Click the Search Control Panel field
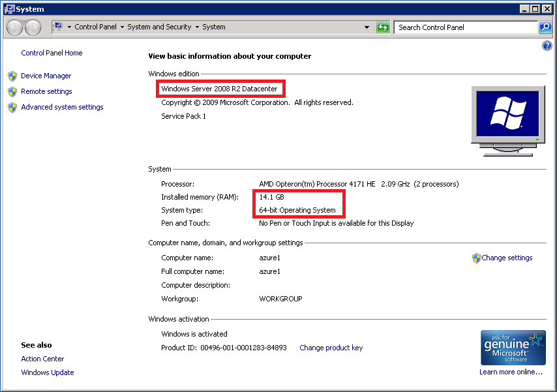 coord(465,27)
